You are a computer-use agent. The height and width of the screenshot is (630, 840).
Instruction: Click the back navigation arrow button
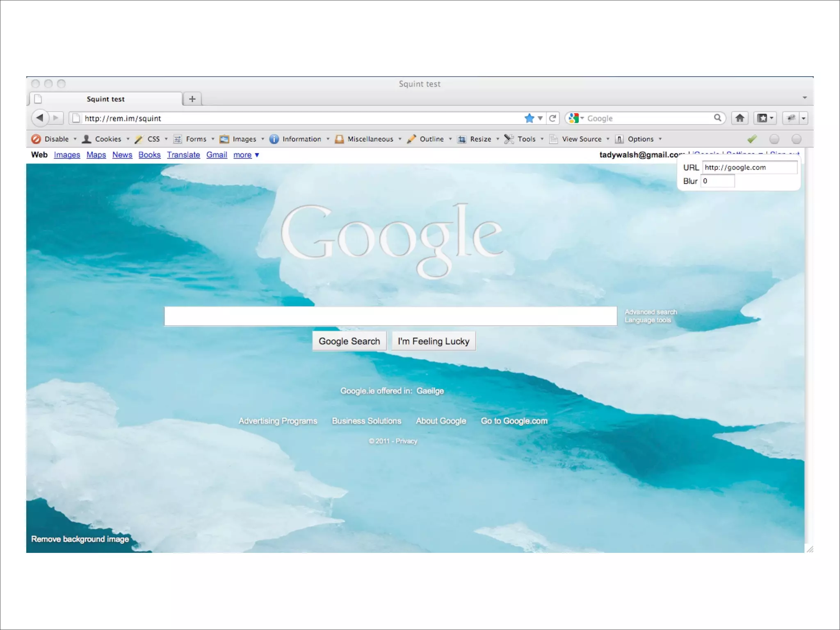point(40,118)
